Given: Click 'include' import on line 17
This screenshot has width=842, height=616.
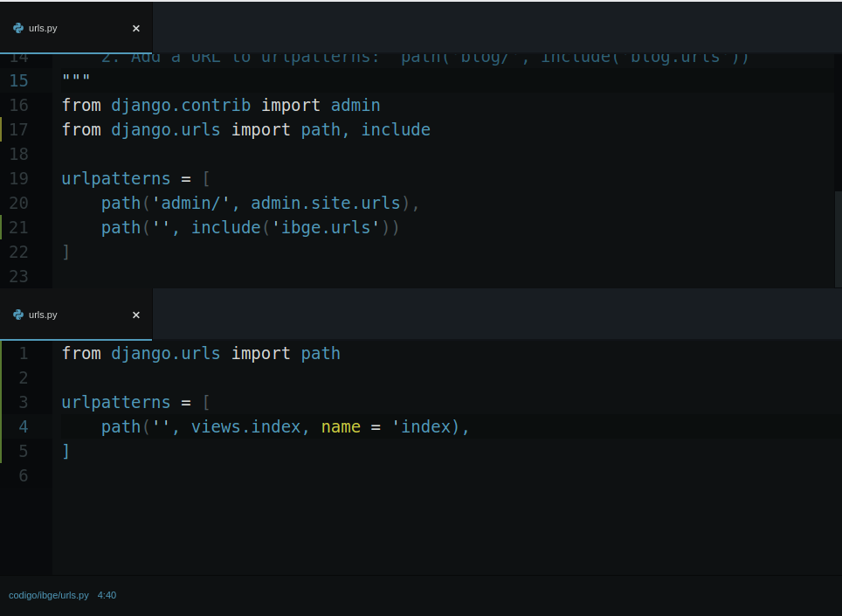Looking at the screenshot, I should (396, 130).
